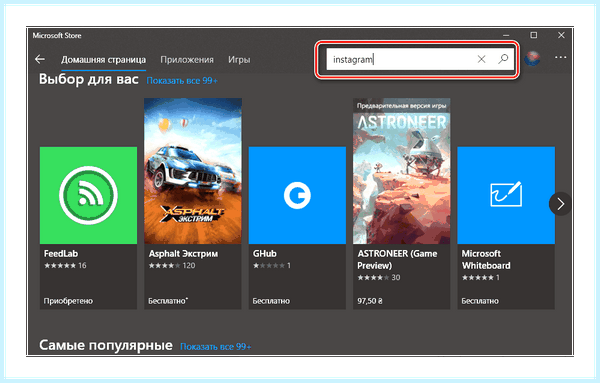Open the ASTRONEER game preview cover

point(401,171)
